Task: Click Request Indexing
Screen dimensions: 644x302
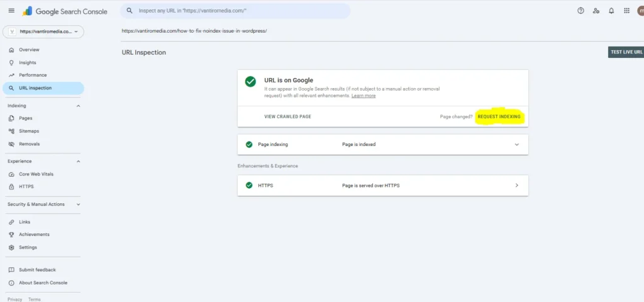Action: 499,116
